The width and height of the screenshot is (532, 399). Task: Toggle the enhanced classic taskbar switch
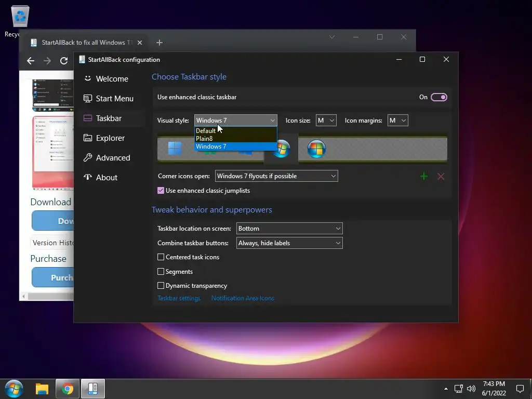(438, 97)
